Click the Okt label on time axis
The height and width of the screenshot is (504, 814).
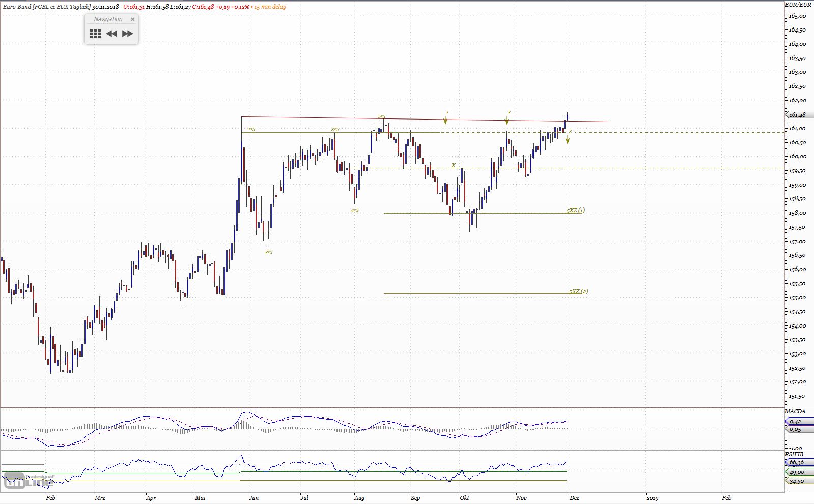tap(464, 498)
